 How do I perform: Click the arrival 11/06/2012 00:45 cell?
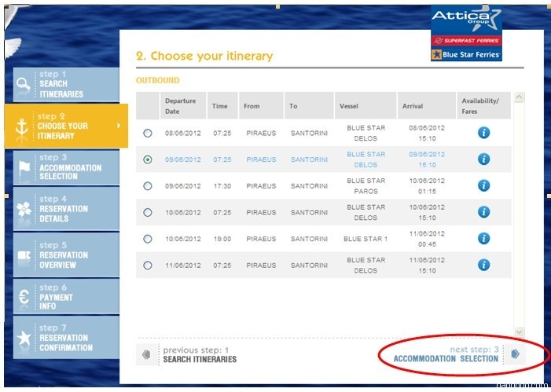427,239
